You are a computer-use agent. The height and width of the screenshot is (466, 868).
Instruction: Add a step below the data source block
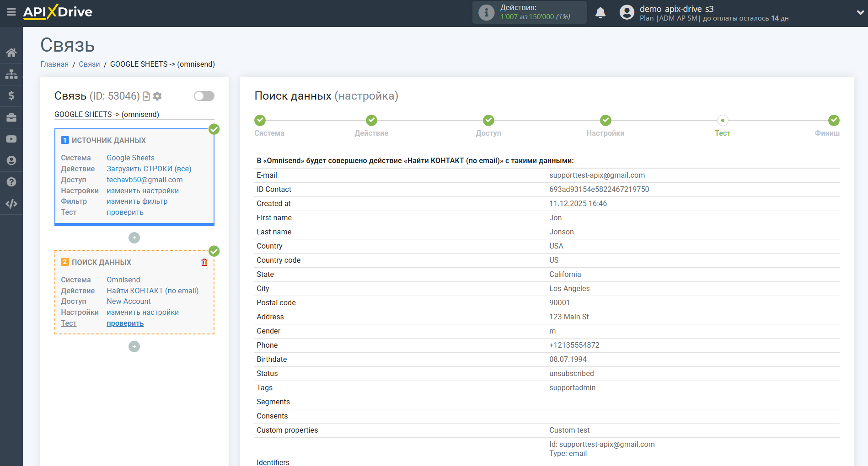(x=134, y=238)
